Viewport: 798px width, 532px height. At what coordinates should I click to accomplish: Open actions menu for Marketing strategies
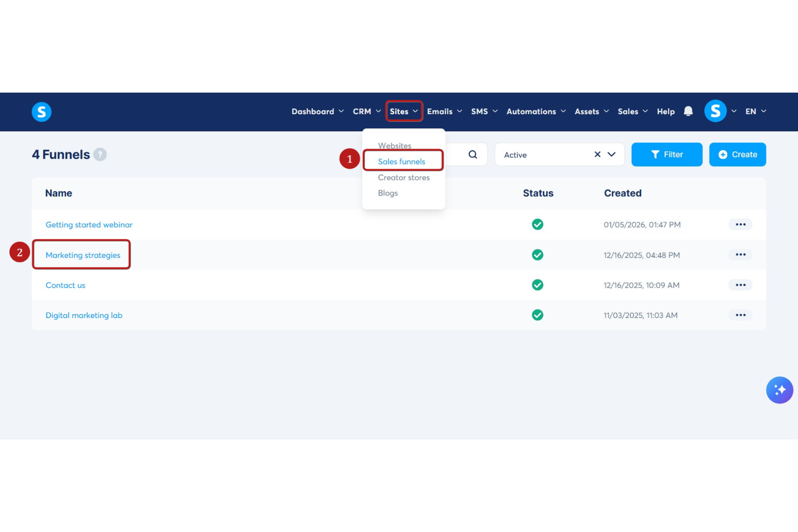[x=740, y=254]
